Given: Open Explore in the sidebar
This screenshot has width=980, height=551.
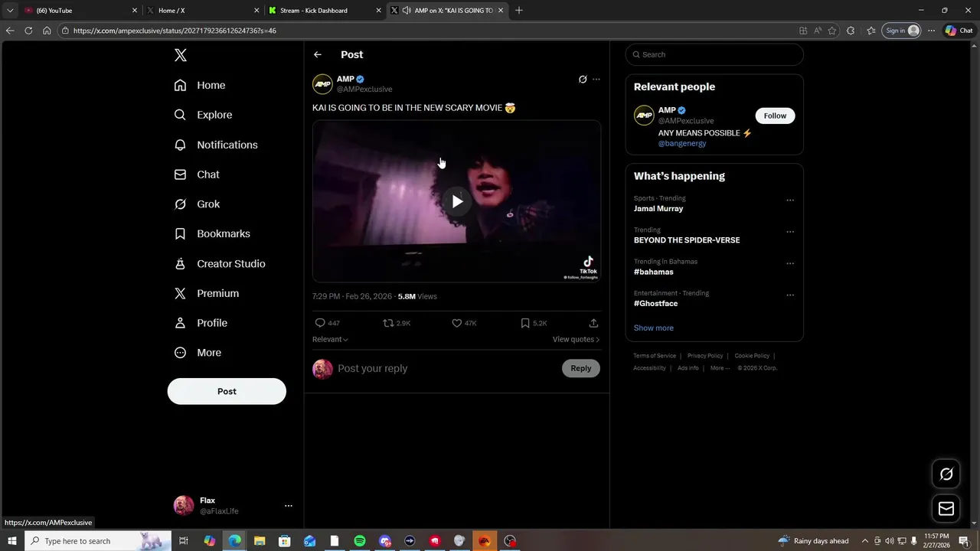Looking at the screenshot, I should click(203, 115).
